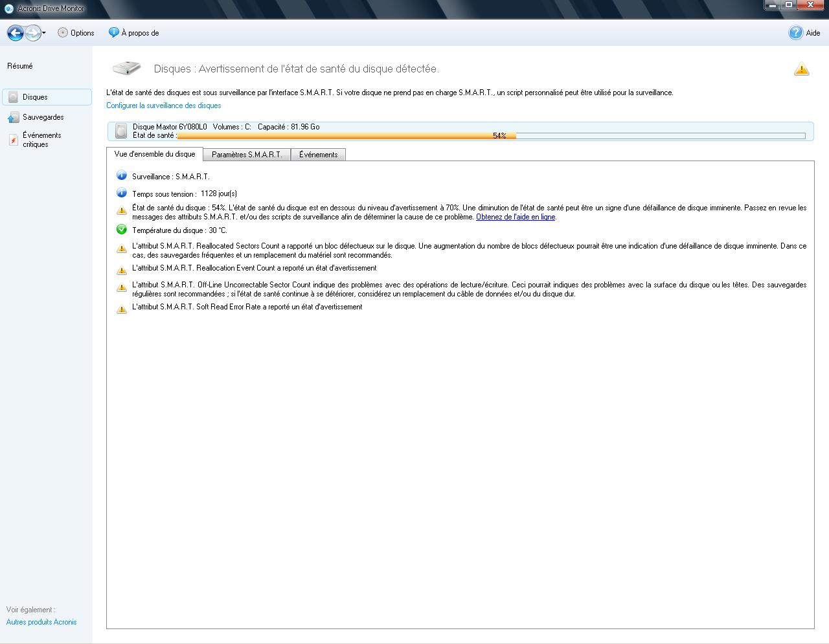
Task: Open Événements critiques in the sidebar
Action: coord(42,140)
